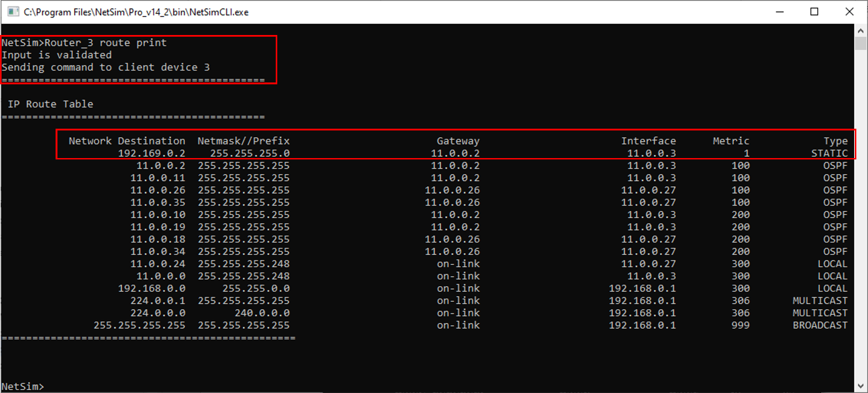Click the 'Type' column header
This screenshot has height=393, width=868.
point(835,141)
